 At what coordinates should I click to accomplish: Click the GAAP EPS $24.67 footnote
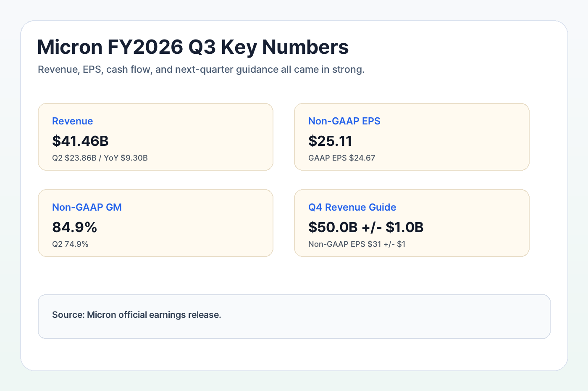pos(341,158)
